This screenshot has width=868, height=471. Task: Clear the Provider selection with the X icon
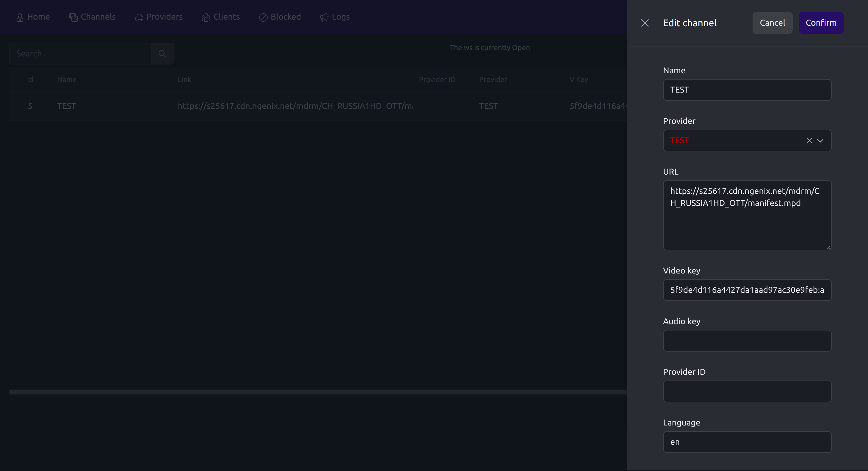(x=809, y=141)
